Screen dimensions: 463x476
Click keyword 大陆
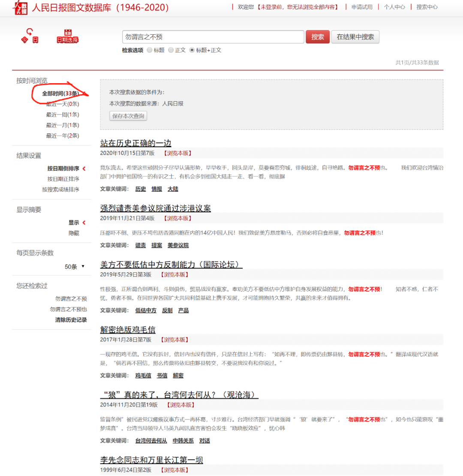(x=173, y=189)
